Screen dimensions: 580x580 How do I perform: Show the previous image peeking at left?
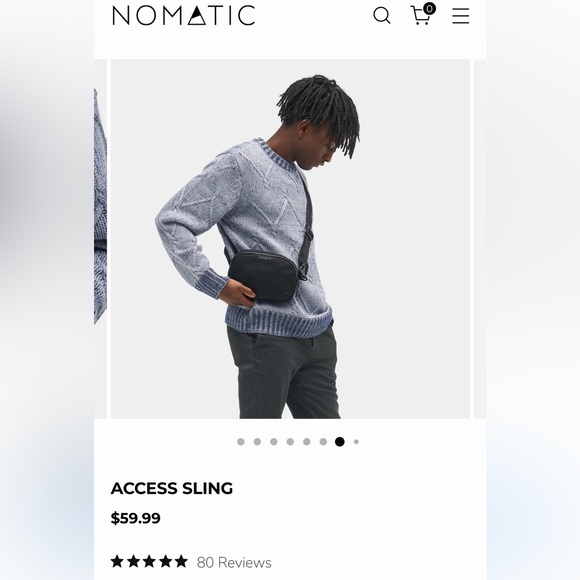pyautogui.click(x=100, y=239)
